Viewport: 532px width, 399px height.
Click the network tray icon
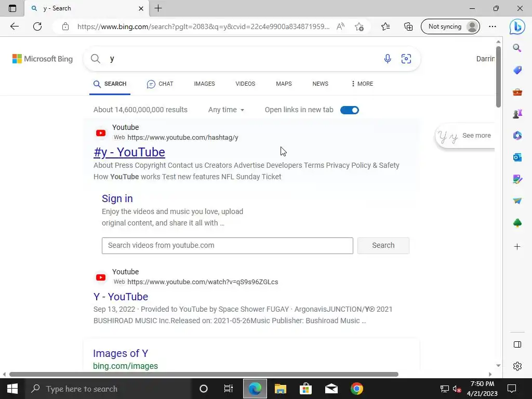coord(444,389)
